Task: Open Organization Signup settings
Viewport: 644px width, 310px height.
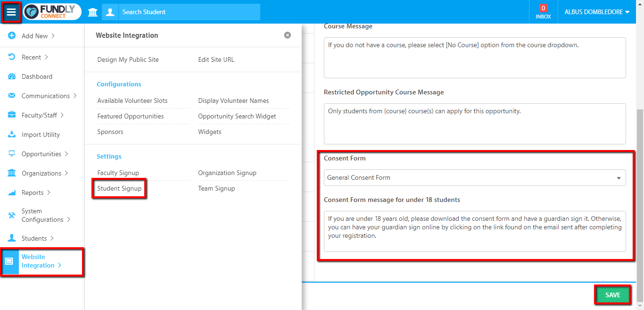Action: pos(227,173)
